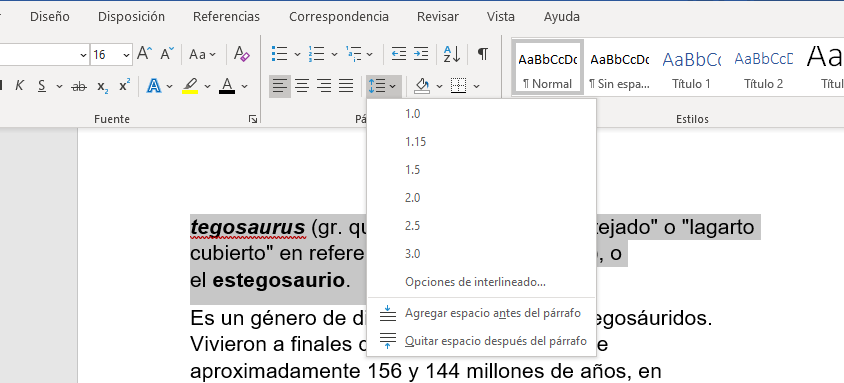This screenshot has height=383, width=844.
Task: Create a bulleted list
Action: (x=279, y=54)
